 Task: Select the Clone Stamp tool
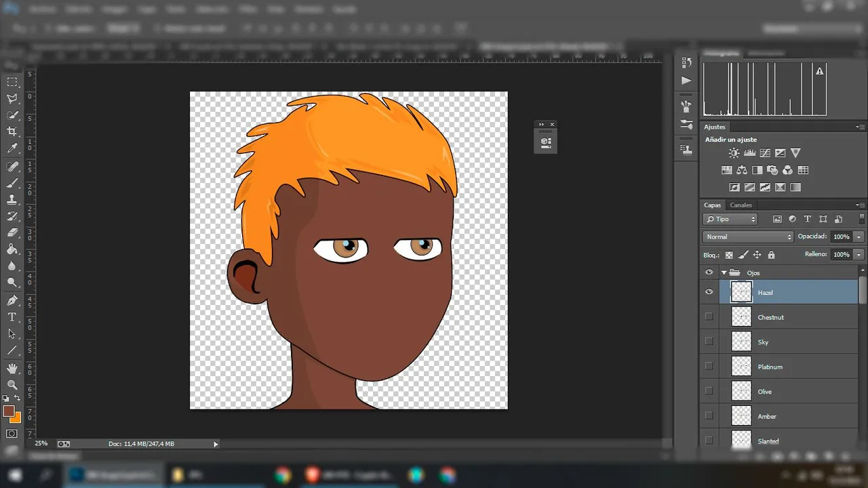pos(12,200)
